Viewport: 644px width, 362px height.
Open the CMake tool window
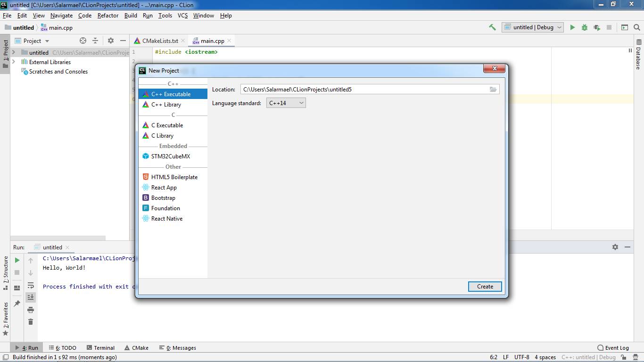137,348
